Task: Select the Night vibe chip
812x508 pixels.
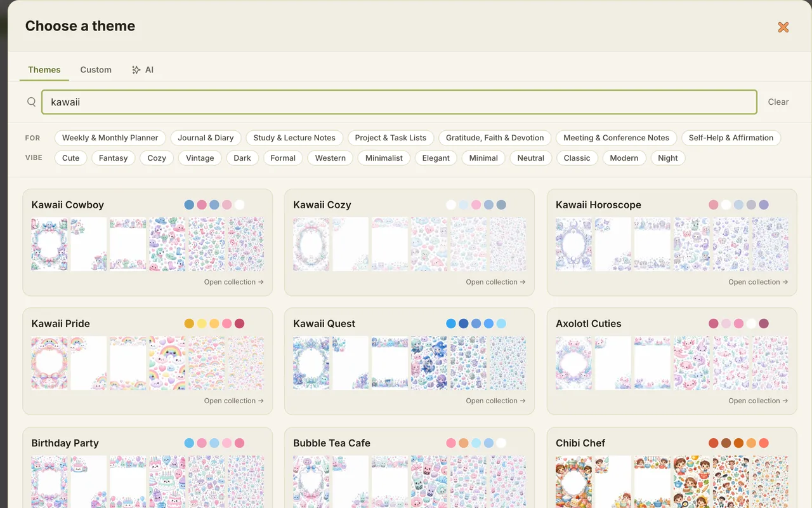Action: 668,158
